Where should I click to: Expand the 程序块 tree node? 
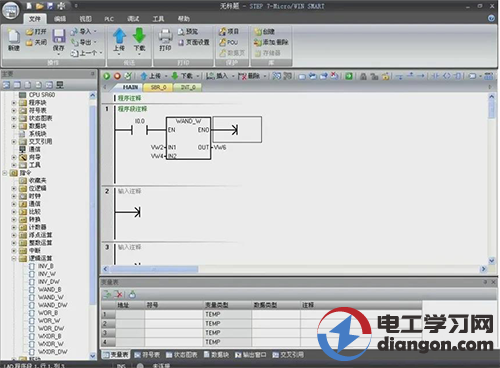[14, 103]
